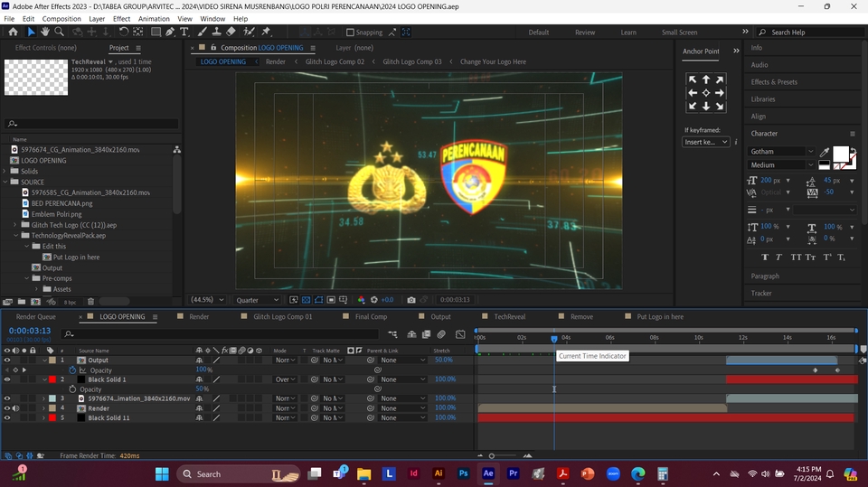
Task: Select the Clone Stamp tool
Action: click(x=216, y=33)
